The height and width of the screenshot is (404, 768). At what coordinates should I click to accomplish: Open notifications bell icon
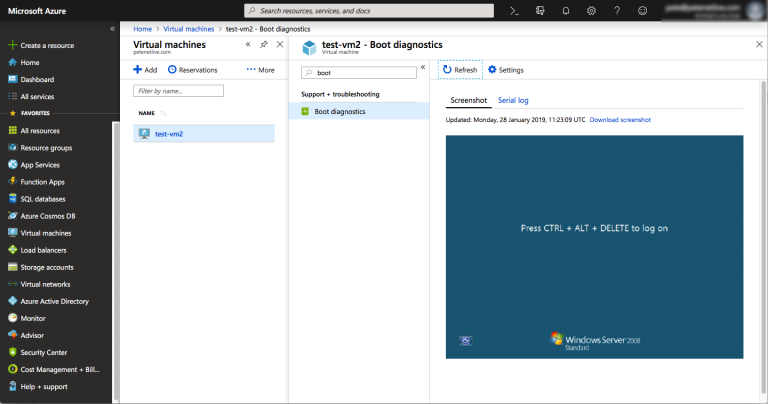coord(566,11)
